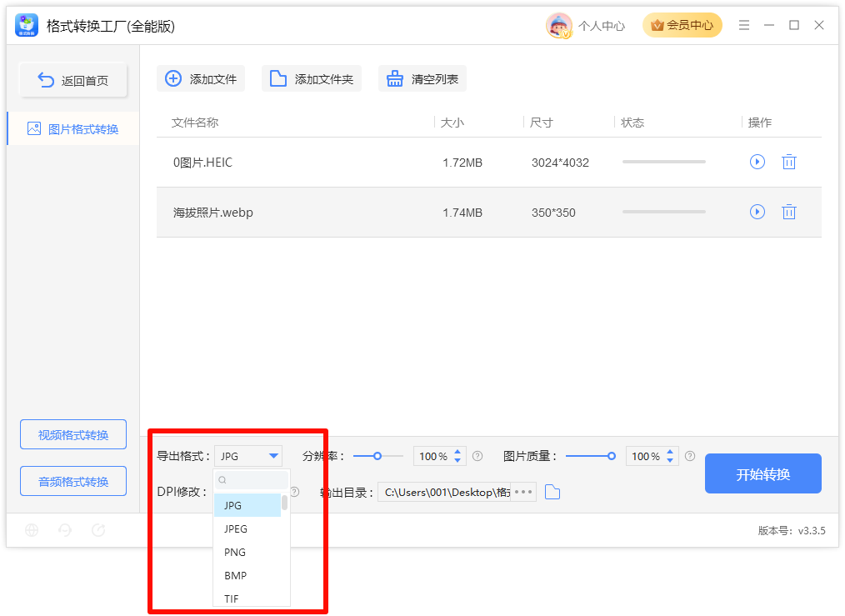The image size is (845, 616).
Task: Choose PNG from format list
Action: [x=247, y=552]
